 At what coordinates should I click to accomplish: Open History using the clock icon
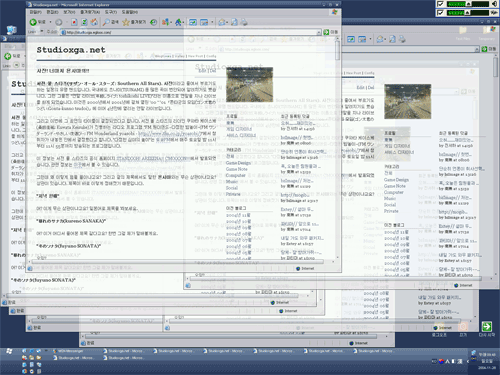[153, 22]
